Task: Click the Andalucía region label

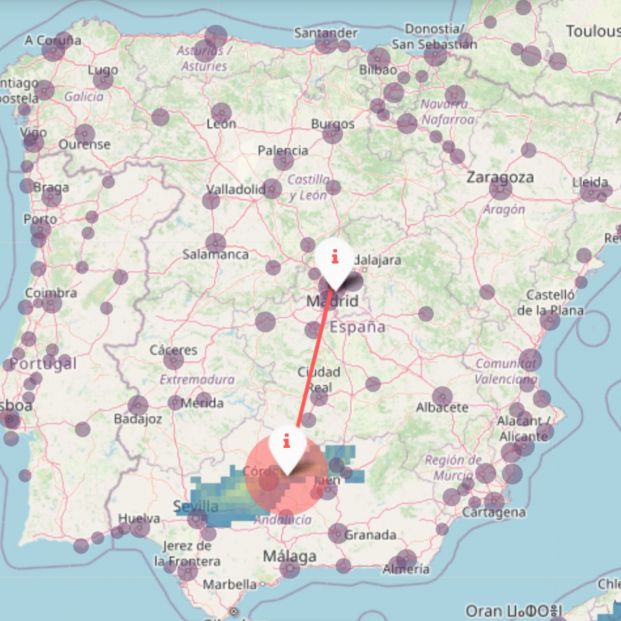Action: (283, 519)
